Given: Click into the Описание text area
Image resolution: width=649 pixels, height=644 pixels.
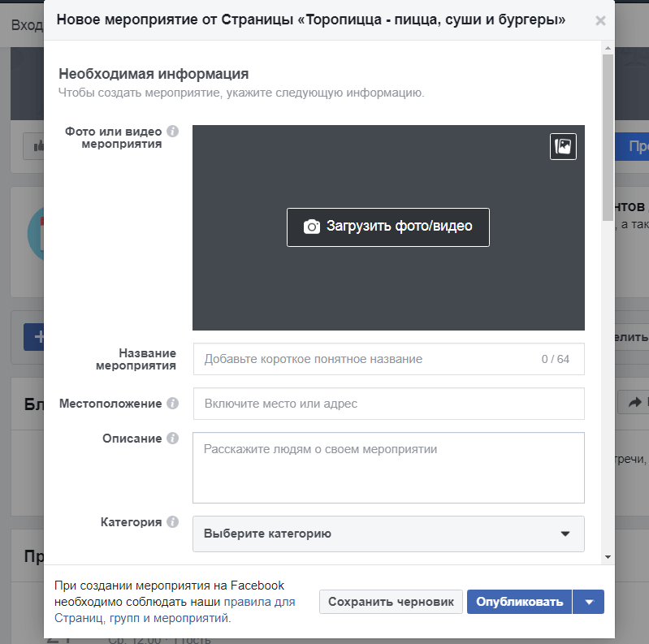Looking at the screenshot, I should [x=388, y=468].
